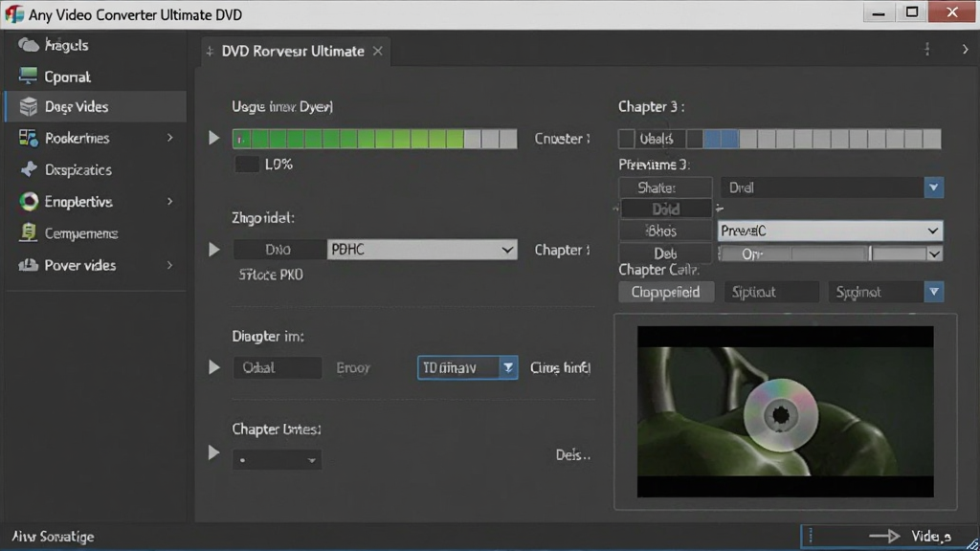This screenshot has height=551, width=980.
Task: Click the Clopıpefieid button
Action: (666, 292)
